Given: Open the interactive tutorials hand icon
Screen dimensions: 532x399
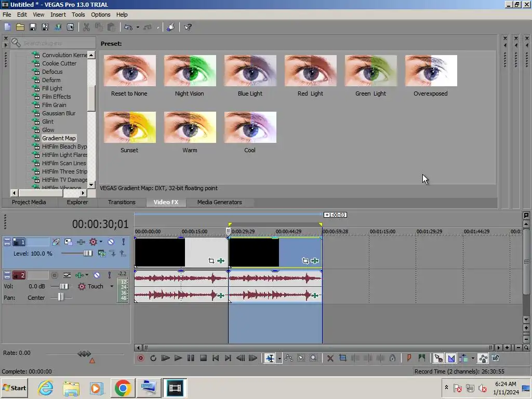Looking at the screenshot, I should [x=170, y=27].
